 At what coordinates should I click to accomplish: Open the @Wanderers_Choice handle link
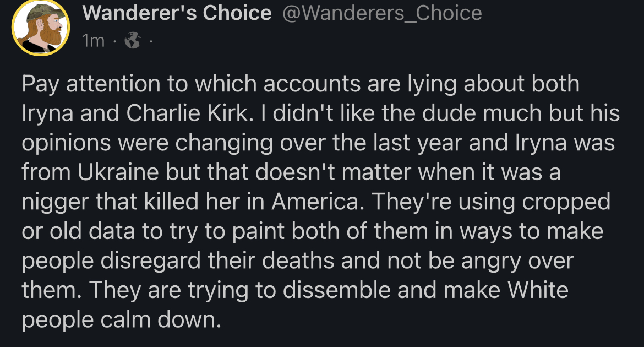(381, 13)
